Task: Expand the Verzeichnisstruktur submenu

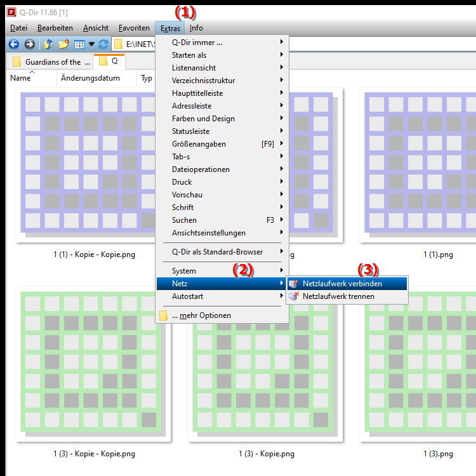Action: (222, 81)
